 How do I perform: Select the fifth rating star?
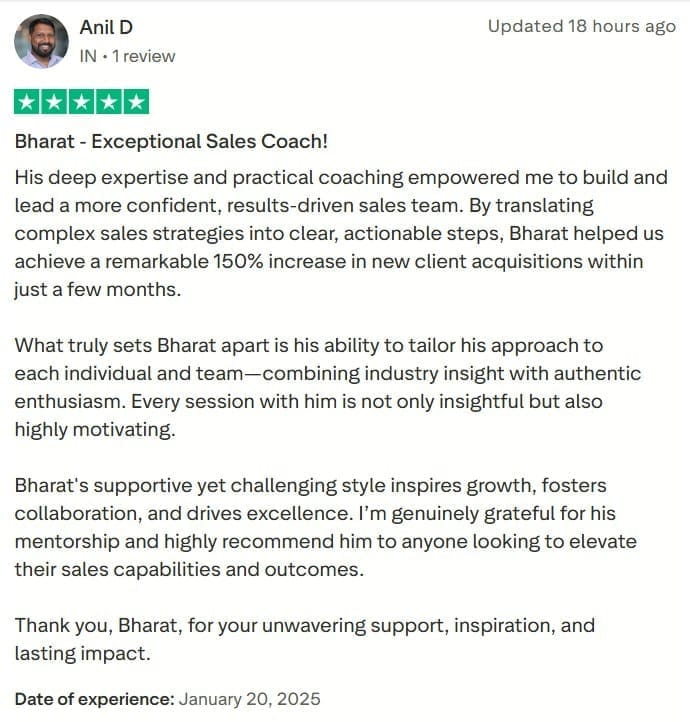tap(136, 102)
